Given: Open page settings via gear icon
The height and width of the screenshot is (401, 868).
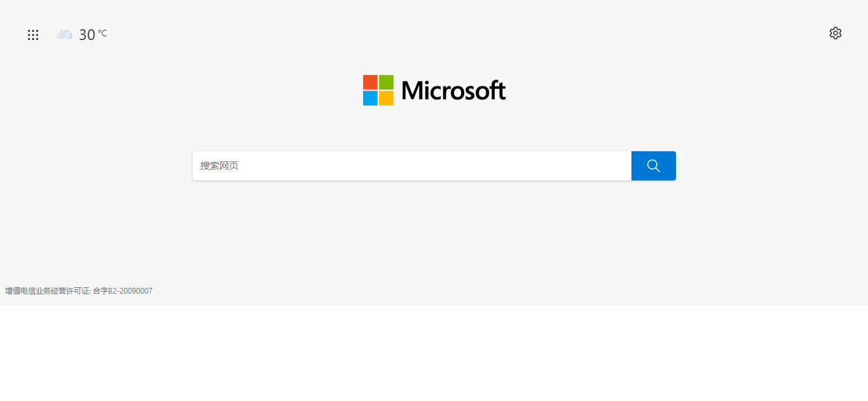Looking at the screenshot, I should click(836, 33).
